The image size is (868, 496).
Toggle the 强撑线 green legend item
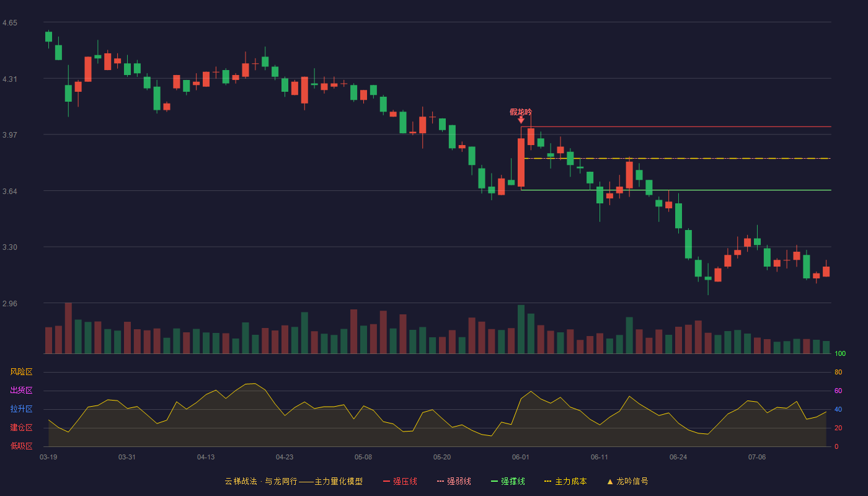pyautogui.click(x=508, y=481)
